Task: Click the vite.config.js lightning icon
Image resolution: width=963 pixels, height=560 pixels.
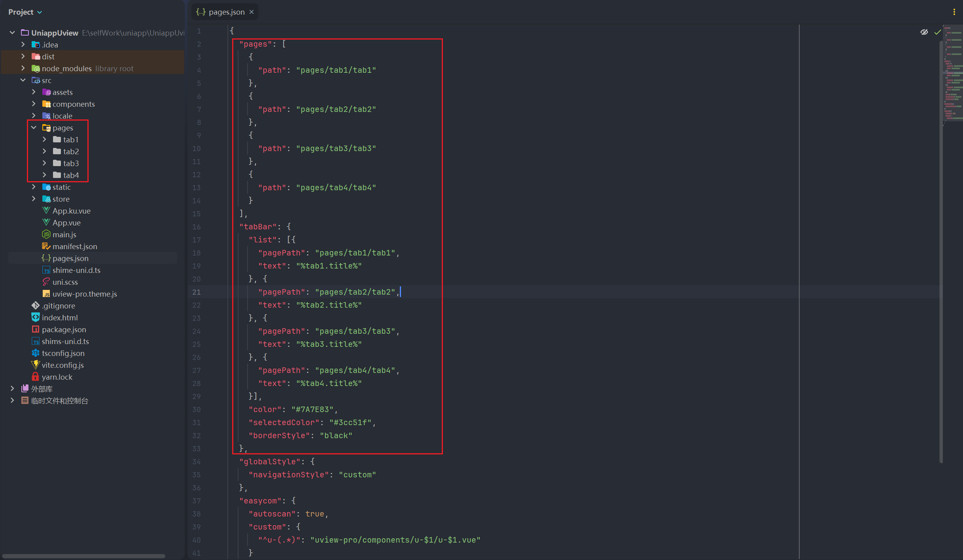Action: pyautogui.click(x=35, y=365)
